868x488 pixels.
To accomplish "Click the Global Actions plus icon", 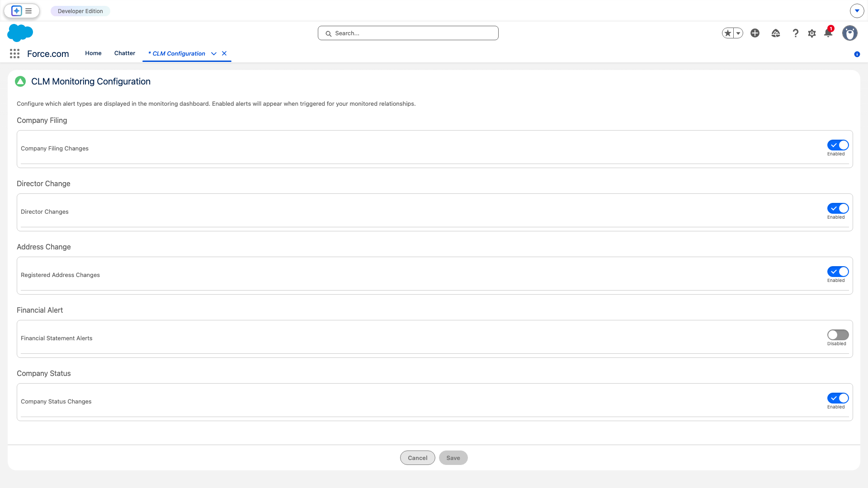I will tap(755, 33).
